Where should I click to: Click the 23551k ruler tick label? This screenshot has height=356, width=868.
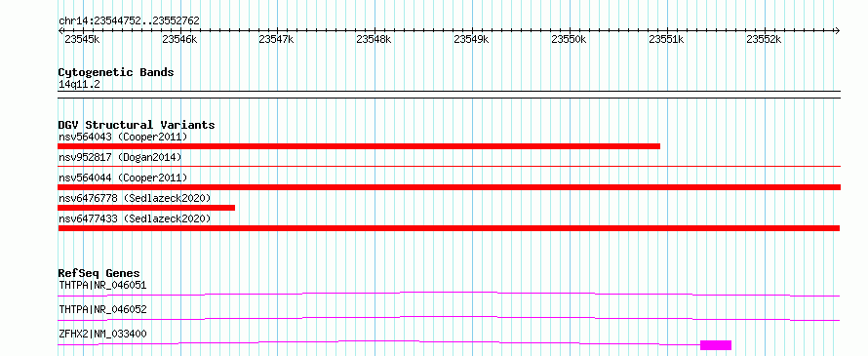pyautogui.click(x=666, y=40)
